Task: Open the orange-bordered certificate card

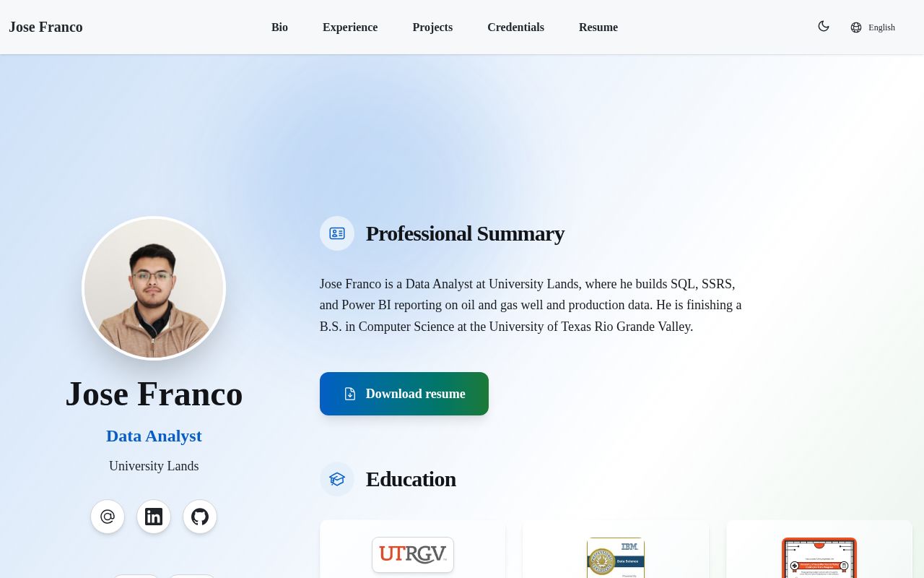Action: point(819,550)
